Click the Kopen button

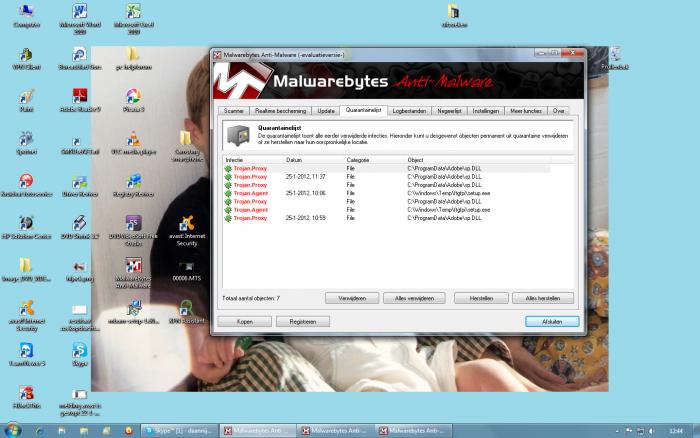tap(245, 321)
